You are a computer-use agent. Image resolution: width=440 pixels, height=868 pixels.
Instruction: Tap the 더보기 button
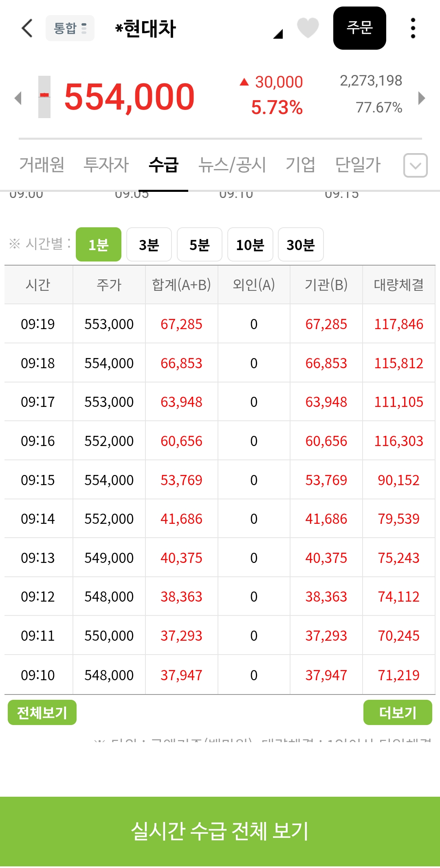click(x=398, y=712)
